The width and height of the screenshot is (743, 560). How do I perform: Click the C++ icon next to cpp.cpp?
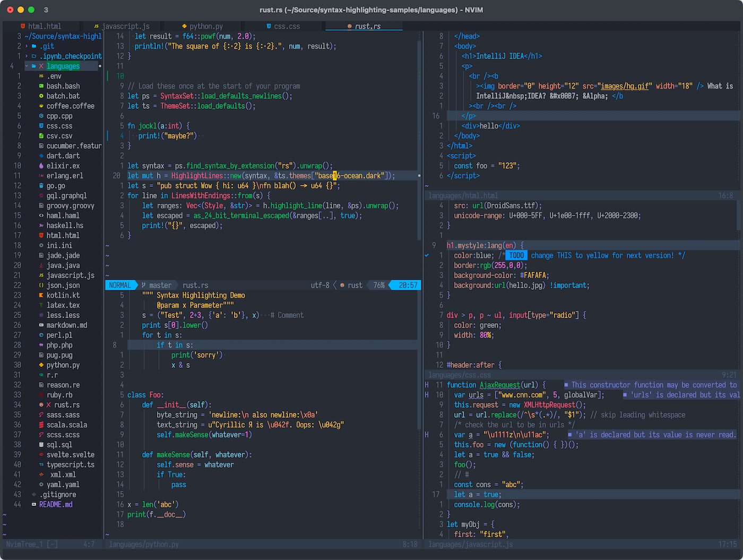point(41,116)
